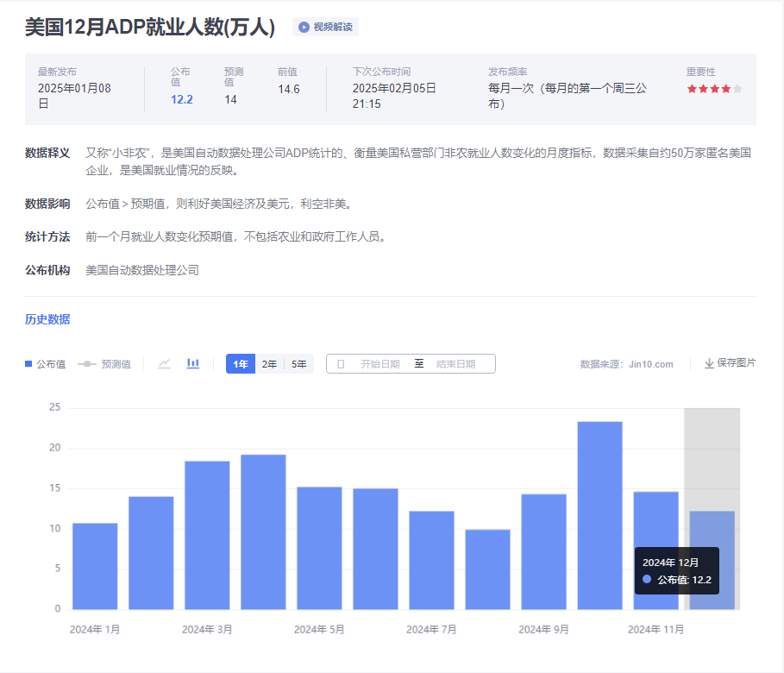Click the grey fifth importance star
784x673 pixels.
coord(737,89)
